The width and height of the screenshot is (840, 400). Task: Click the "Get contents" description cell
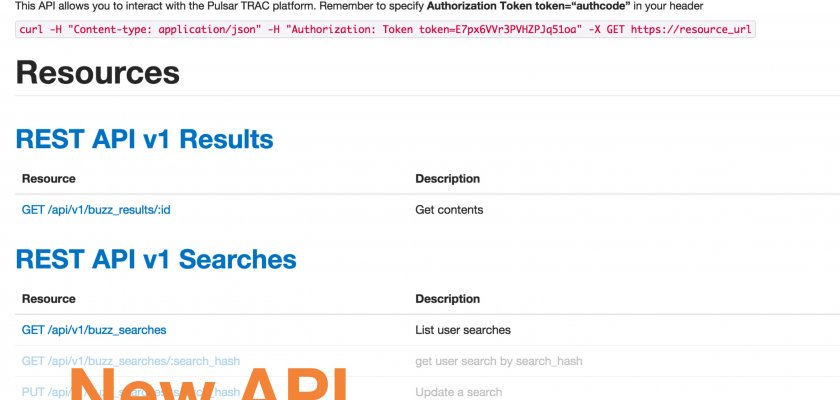click(x=449, y=210)
